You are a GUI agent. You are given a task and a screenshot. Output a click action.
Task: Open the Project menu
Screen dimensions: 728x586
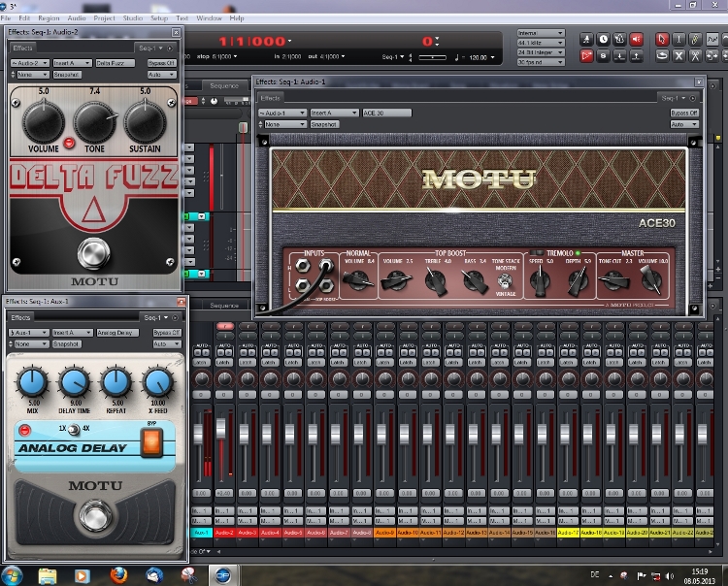click(104, 18)
